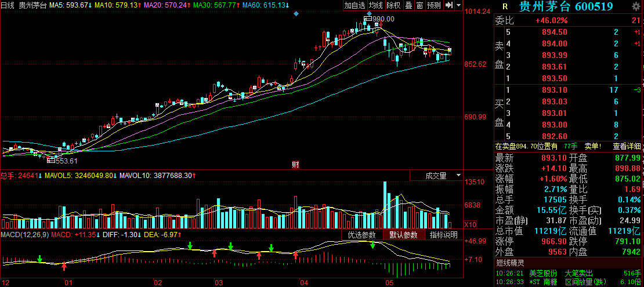The height and width of the screenshot is (287, 644).
Task: Click 加自选 to add to watchlist
Action: (x=354, y=5)
